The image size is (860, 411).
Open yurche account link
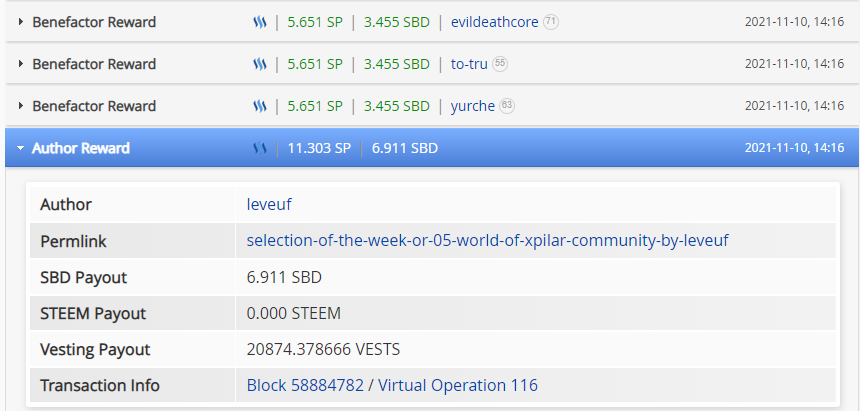[x=473, y=106]
